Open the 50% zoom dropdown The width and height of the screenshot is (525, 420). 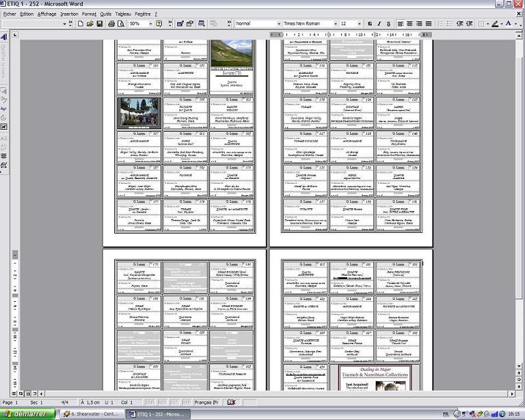(149, 24)
